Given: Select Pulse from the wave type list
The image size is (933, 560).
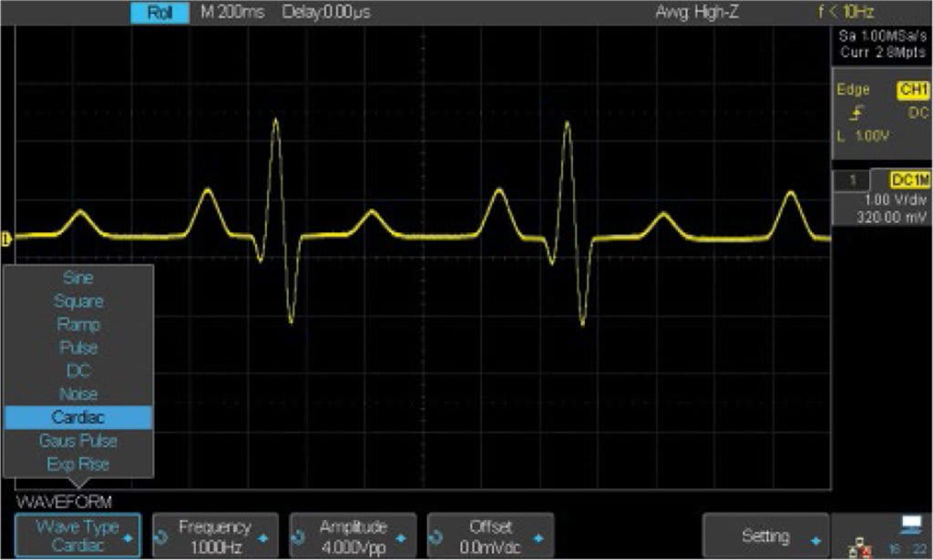Looking at the screenshot, I should click(x=78, y=347).
